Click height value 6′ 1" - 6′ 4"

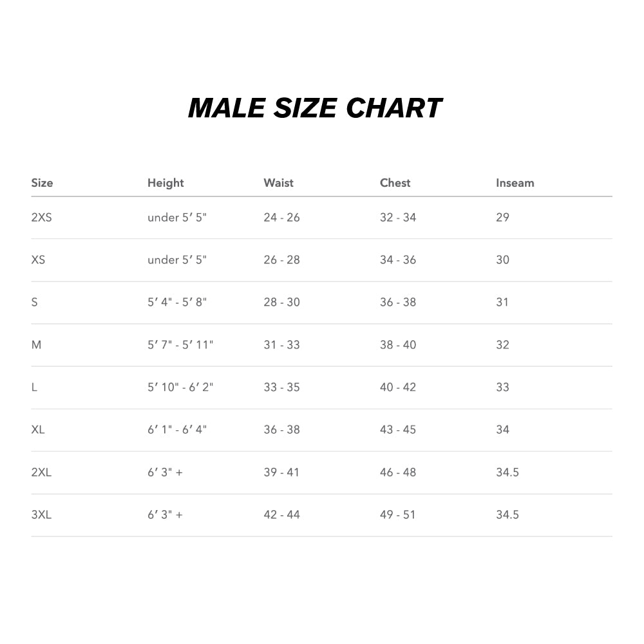click(x=177, y=430)
